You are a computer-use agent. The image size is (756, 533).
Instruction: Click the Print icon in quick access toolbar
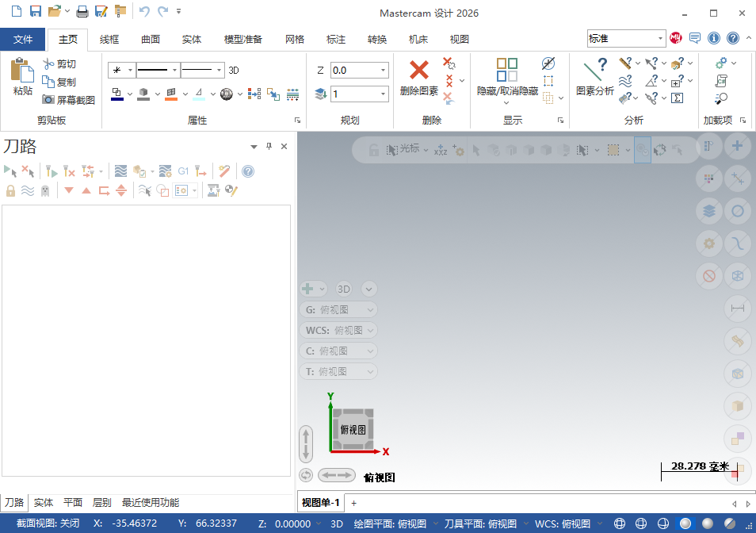point(82,11)
